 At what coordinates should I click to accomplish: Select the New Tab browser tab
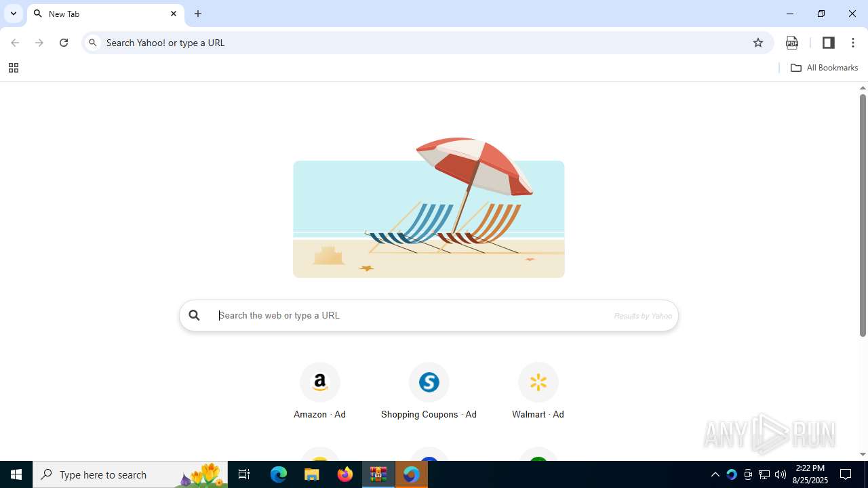coord(105,14)
